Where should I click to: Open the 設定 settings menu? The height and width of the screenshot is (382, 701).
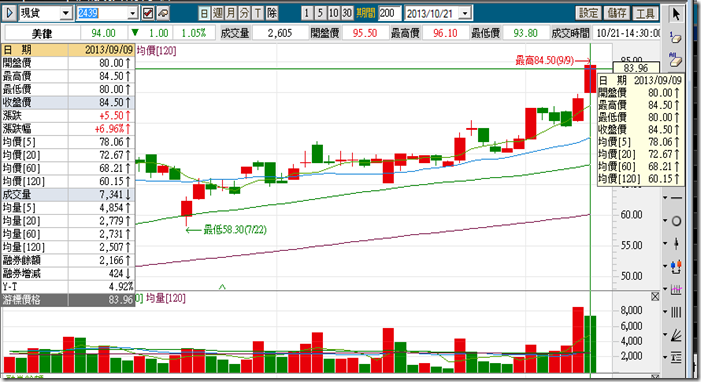588,13
